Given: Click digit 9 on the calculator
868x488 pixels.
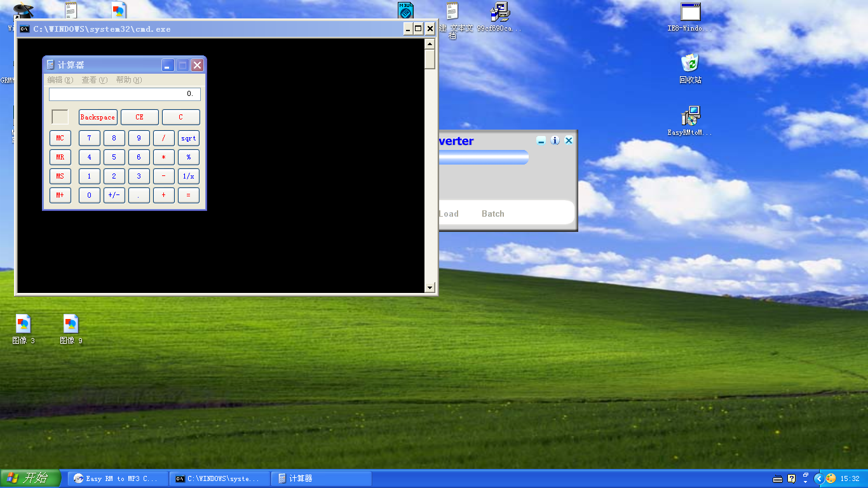Looking at the screenshot, I should (139, 138).
